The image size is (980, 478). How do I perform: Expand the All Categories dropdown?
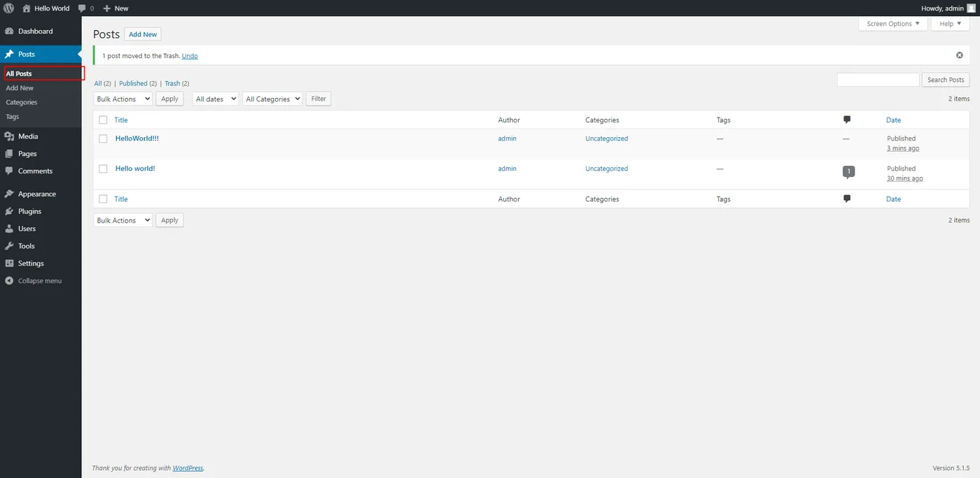pos(272,99)
